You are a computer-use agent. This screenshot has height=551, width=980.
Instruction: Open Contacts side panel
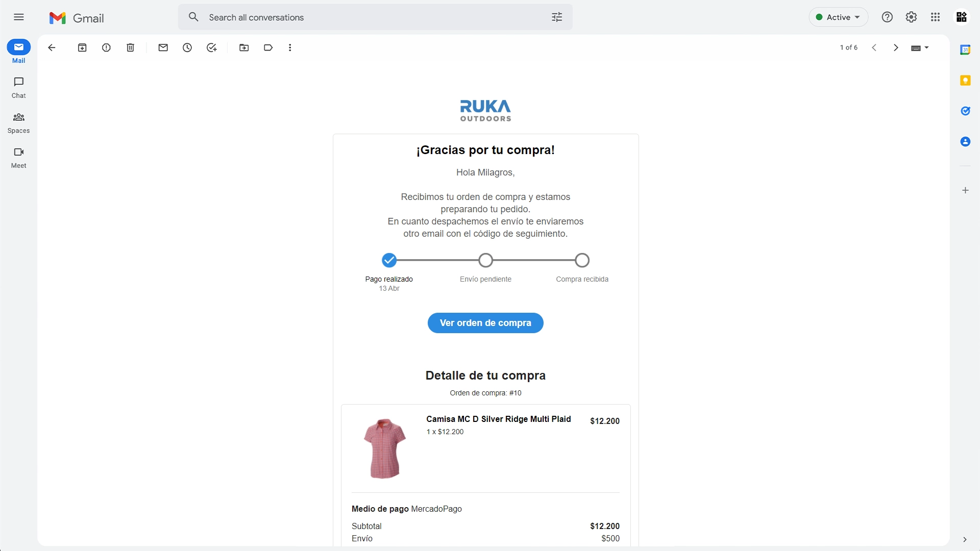pos(965,142)
